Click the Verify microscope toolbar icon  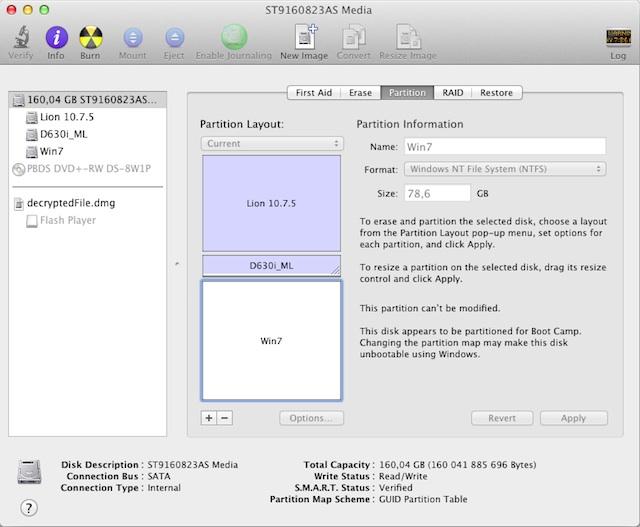point(21,38)
